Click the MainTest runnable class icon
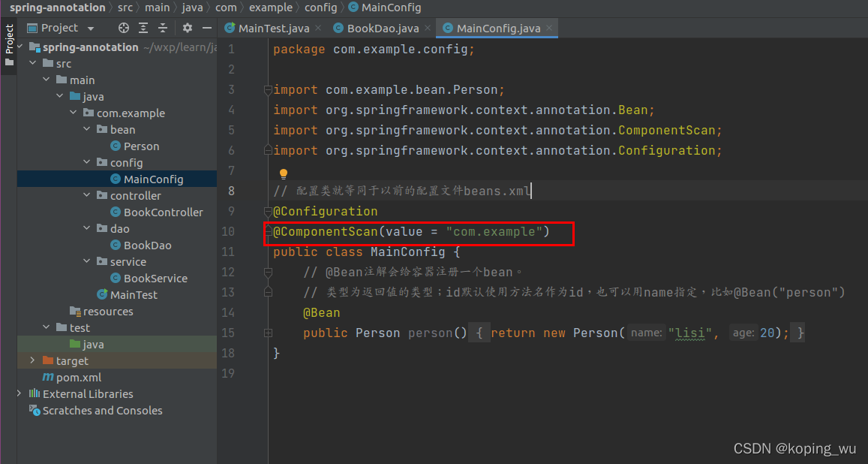This screenshot has width=868, height=464. [x=103, y=294]
